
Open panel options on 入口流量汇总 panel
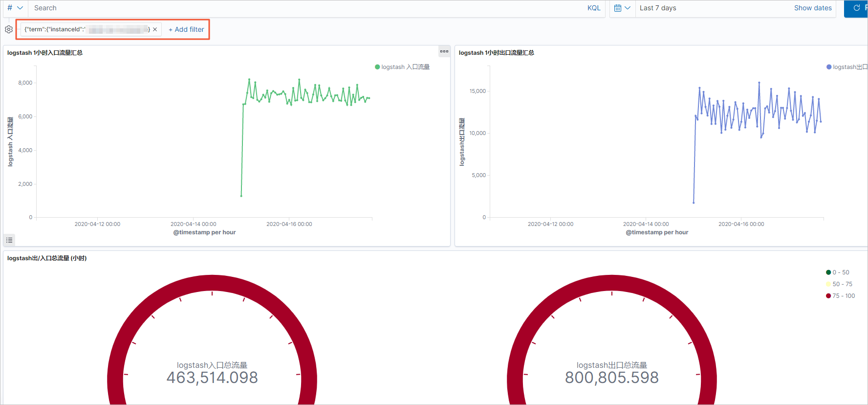coord(444,51)
